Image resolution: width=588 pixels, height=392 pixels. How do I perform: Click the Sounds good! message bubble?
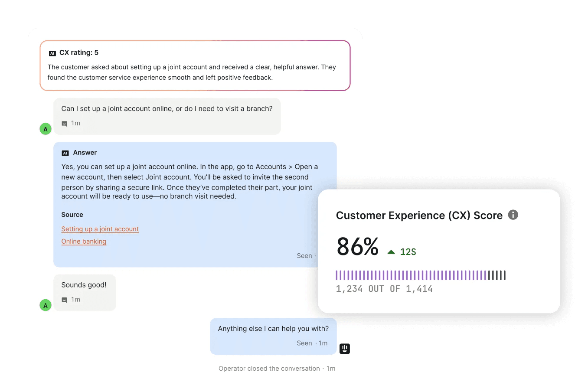click(85, 292)
